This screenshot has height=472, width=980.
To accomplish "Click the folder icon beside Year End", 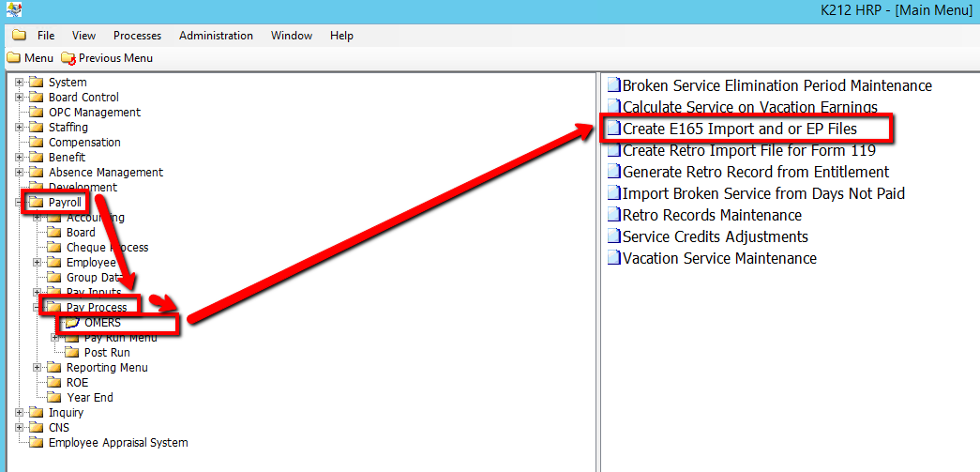I will tap(54, 398).
